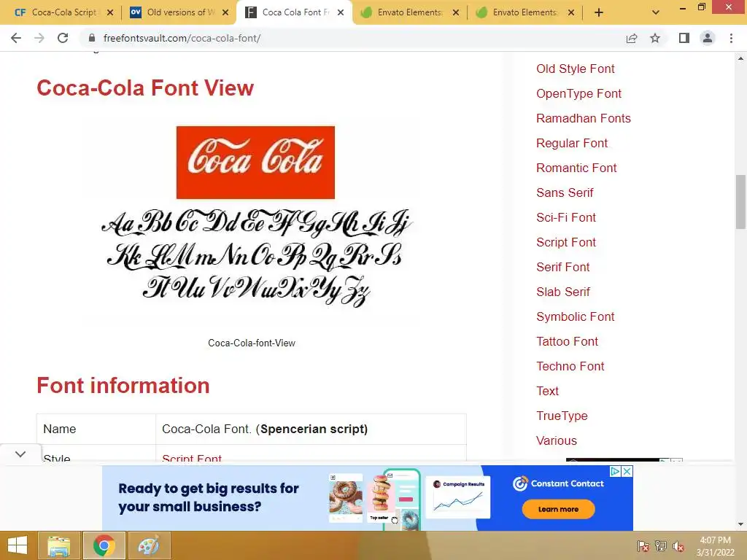Open the Regular Font category
Viewport: 747px width, 560px height.
572,144
